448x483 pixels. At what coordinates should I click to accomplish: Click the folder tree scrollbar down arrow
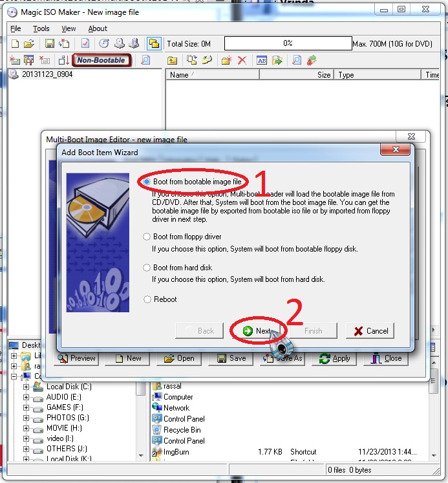click(141, 455)
